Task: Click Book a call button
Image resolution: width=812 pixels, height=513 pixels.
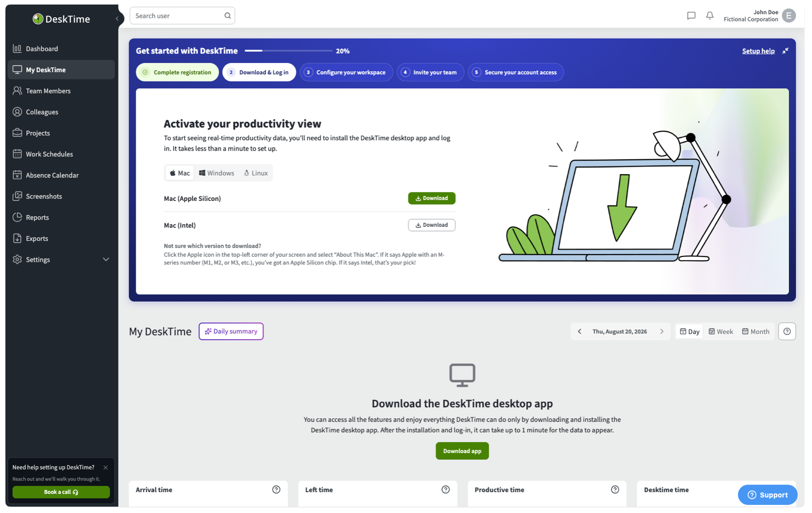Action: coord(61,492)
